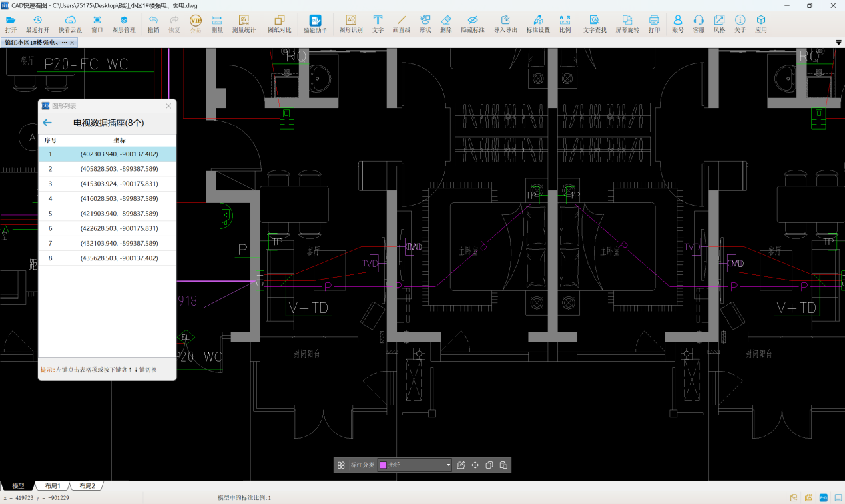845x504 pixels.
Task: Open 图层管理 layer manager
Action: click(124, 24)
